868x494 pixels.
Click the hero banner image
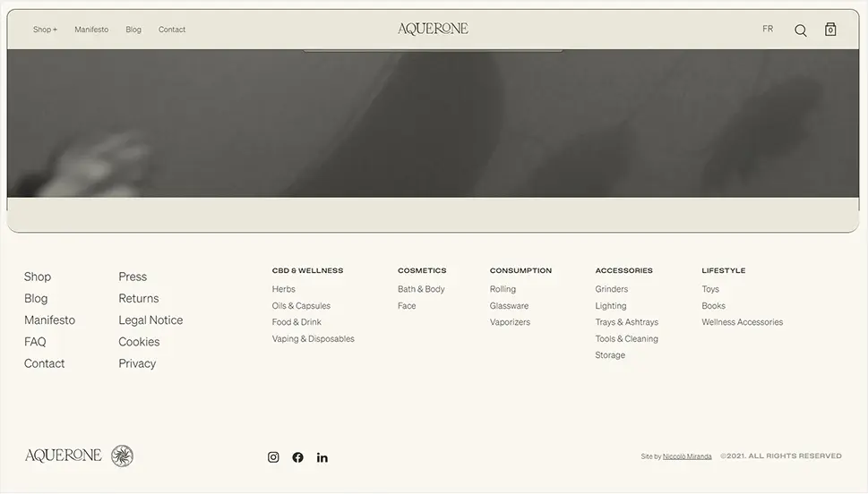click(433, 123)
